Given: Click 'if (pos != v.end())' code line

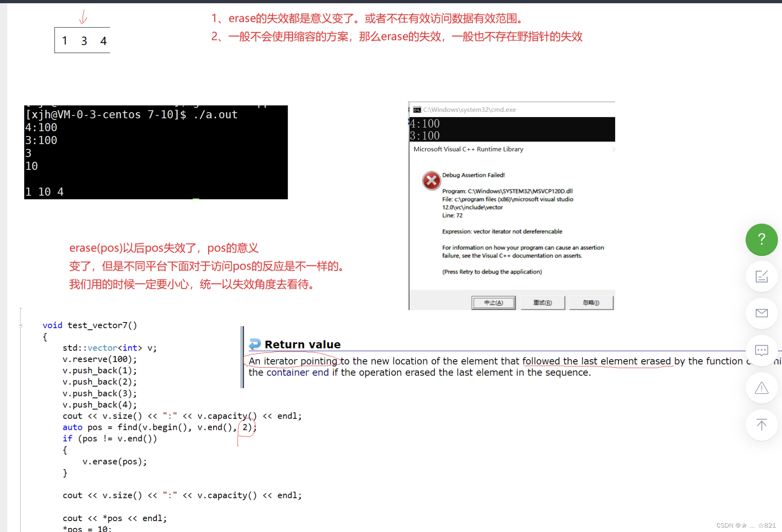Looking at the screenshot, I should point(110,439).
